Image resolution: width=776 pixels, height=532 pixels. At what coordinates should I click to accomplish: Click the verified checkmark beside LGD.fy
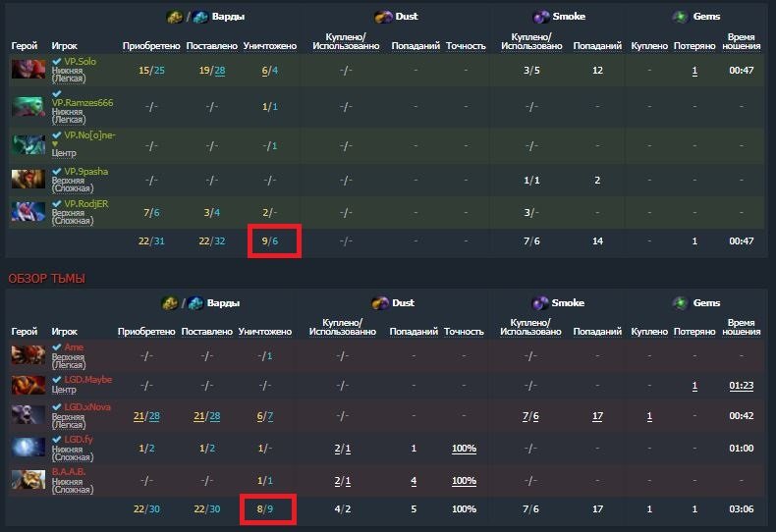coord(57,440)
